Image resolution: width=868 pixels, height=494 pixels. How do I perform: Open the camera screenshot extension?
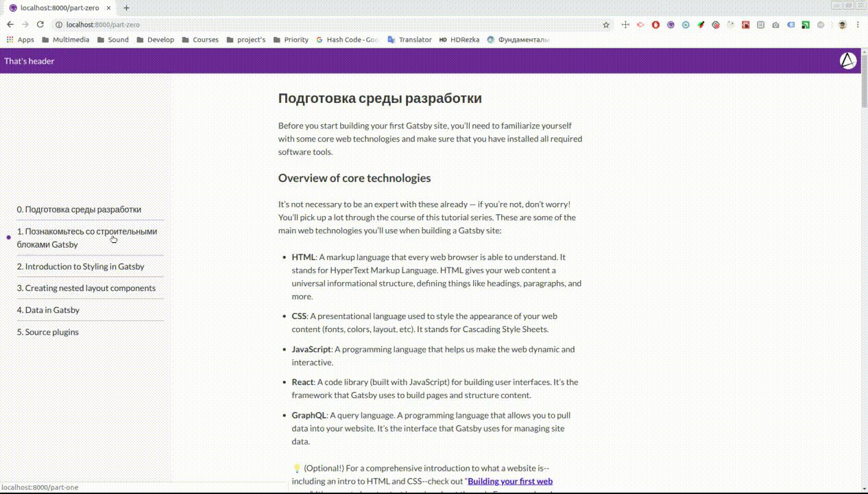point(775,25)
